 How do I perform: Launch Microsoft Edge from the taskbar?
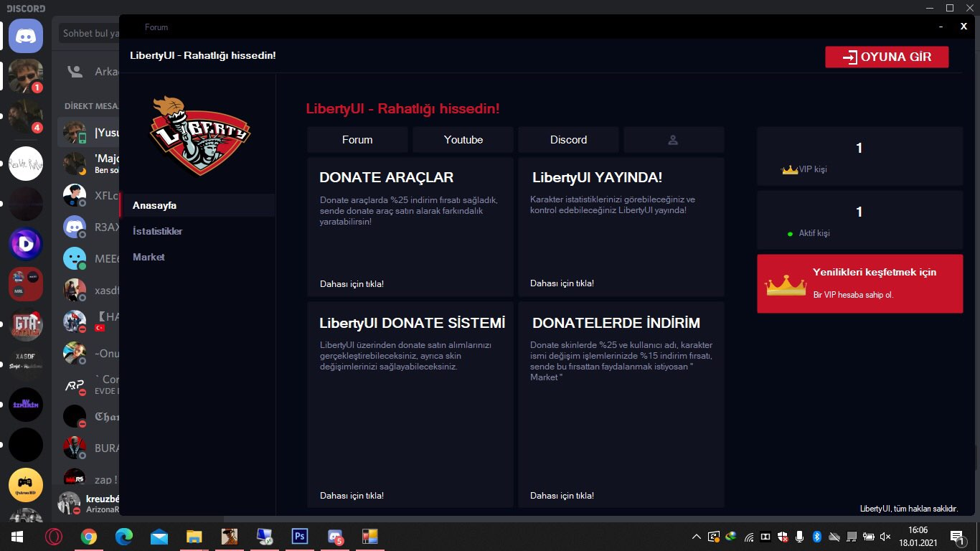124,537
